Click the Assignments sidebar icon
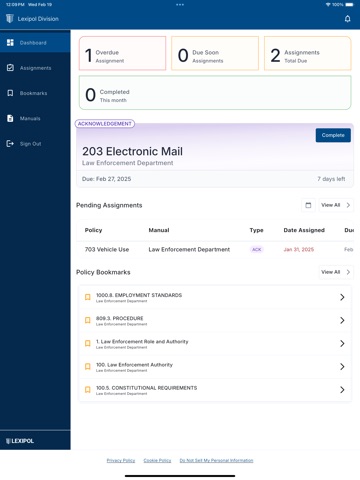Screen dimensions: 360x480 click(10, 68)
